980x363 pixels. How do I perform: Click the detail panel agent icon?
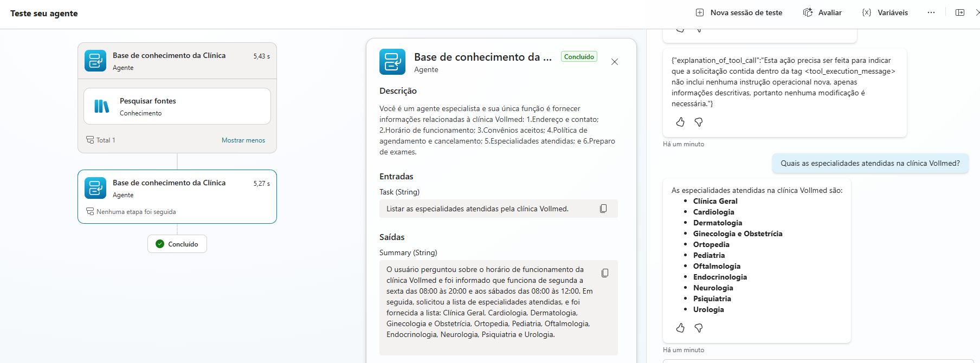pyautogui.click(x=392, y=62)
